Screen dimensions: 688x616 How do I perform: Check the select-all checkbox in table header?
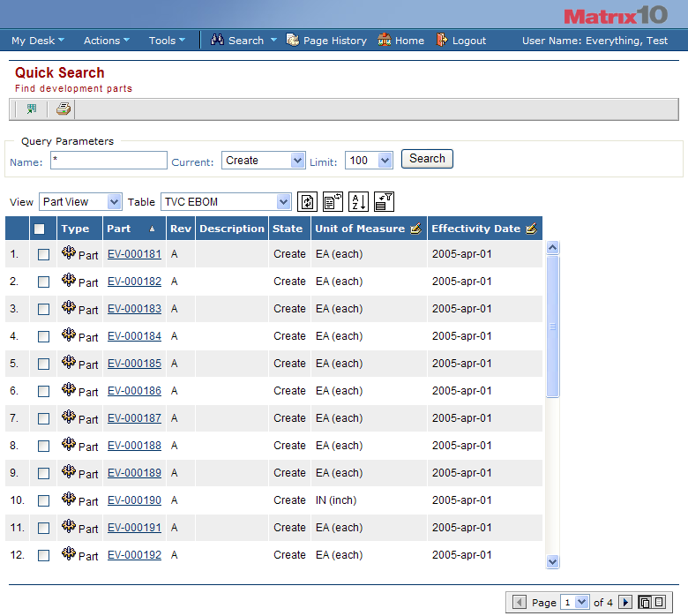point(39,229)
